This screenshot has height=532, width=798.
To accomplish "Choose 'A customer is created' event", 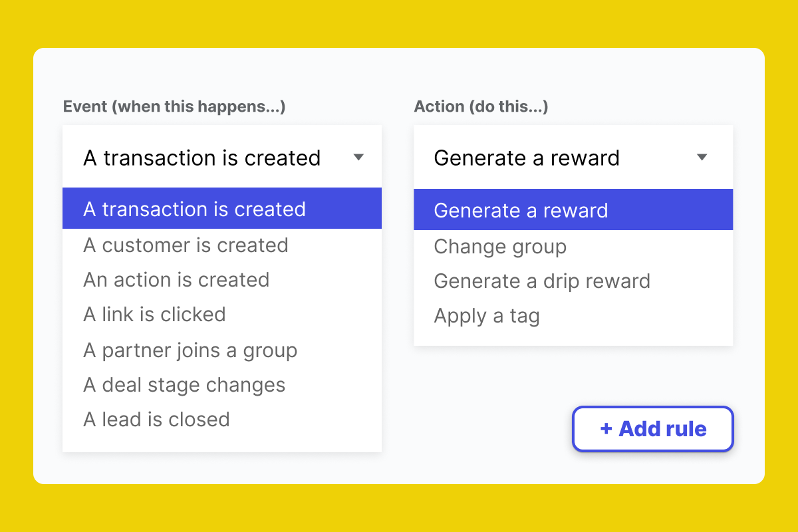I will click(186, 245).
